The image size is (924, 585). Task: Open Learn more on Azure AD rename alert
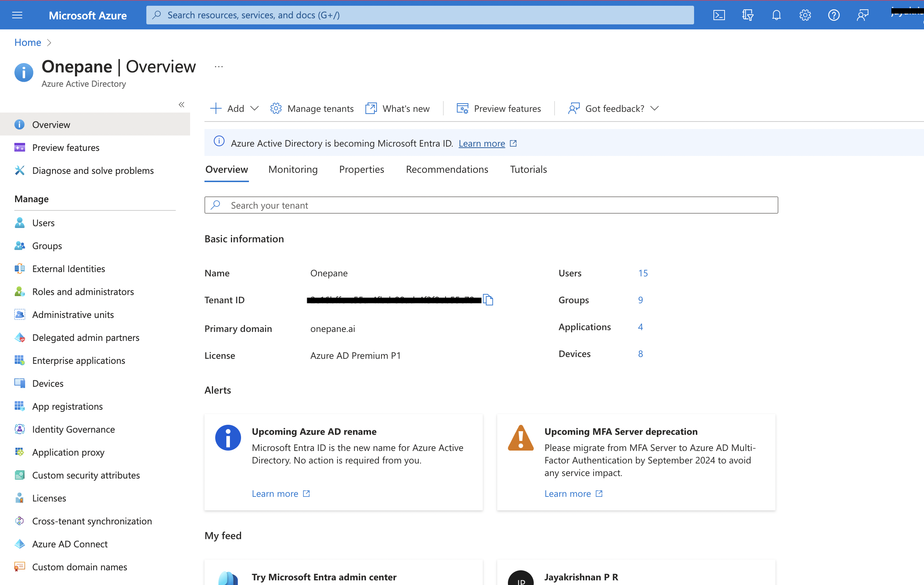point(280,493)
